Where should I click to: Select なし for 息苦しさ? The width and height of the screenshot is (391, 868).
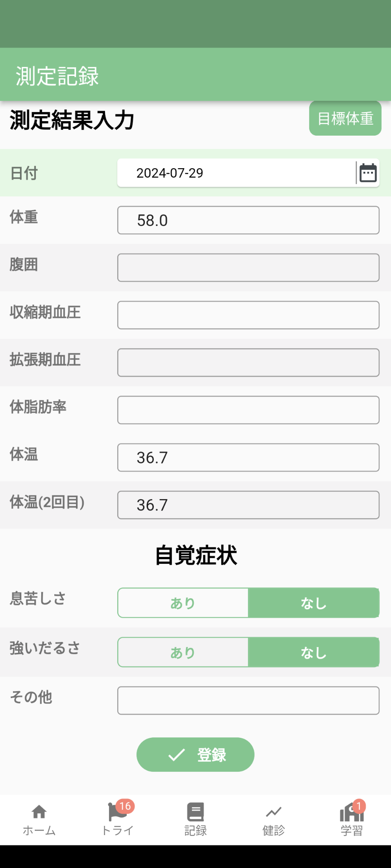click(x=314, y=603)
